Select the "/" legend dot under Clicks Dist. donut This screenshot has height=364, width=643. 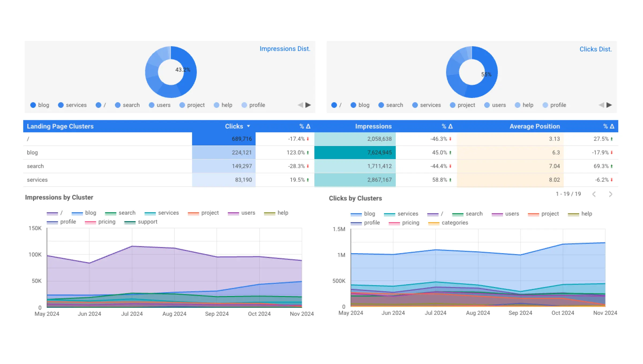(334, 105)
